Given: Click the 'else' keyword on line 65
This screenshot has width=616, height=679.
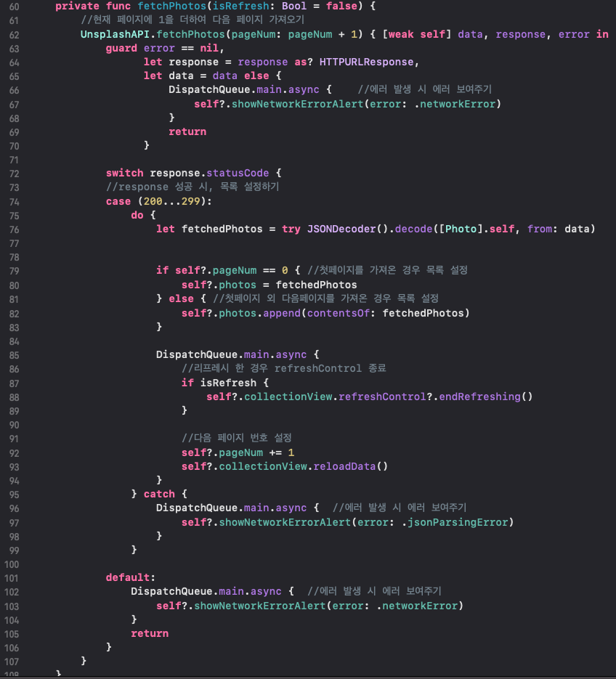Looking at the screenshot, I should click(x=256, y=76).
